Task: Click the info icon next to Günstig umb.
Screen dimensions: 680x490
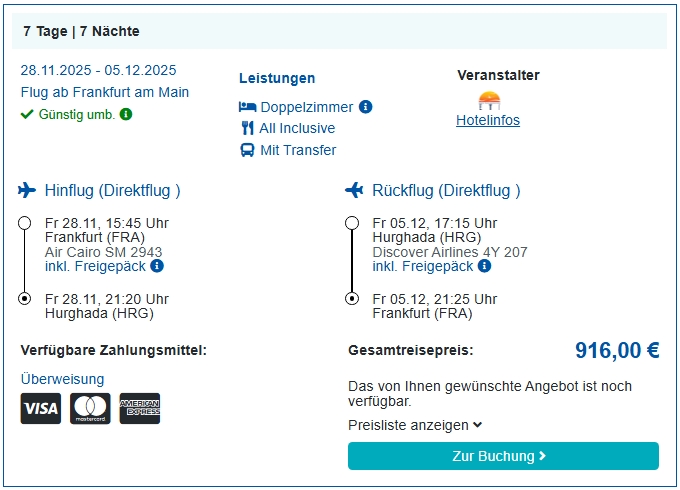Action: point(126,114)
